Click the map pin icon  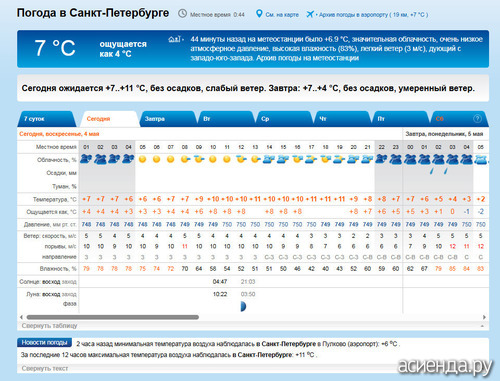pos(259,14)
